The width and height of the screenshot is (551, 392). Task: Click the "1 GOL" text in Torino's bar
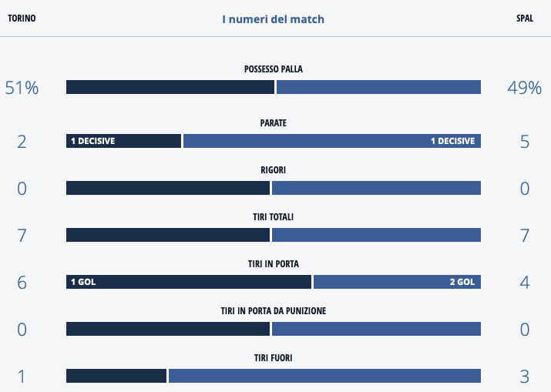point(83,282)
